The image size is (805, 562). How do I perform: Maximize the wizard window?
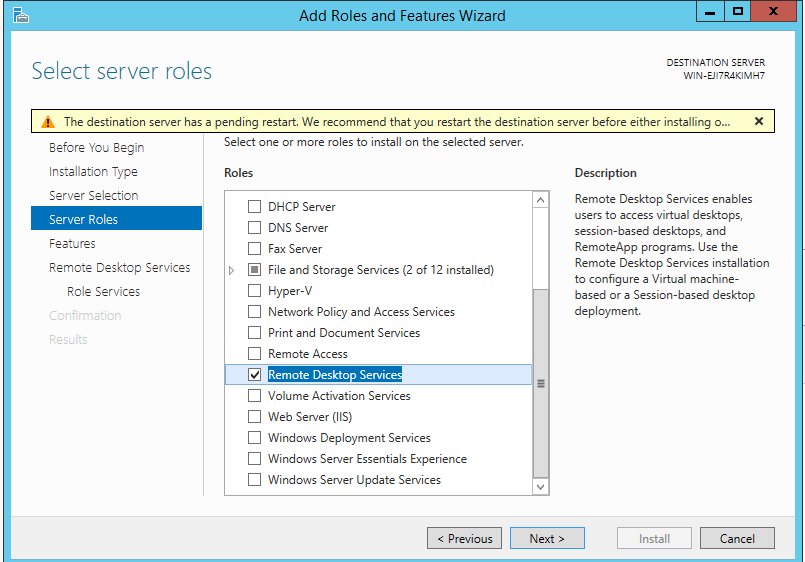pos(738,11)
